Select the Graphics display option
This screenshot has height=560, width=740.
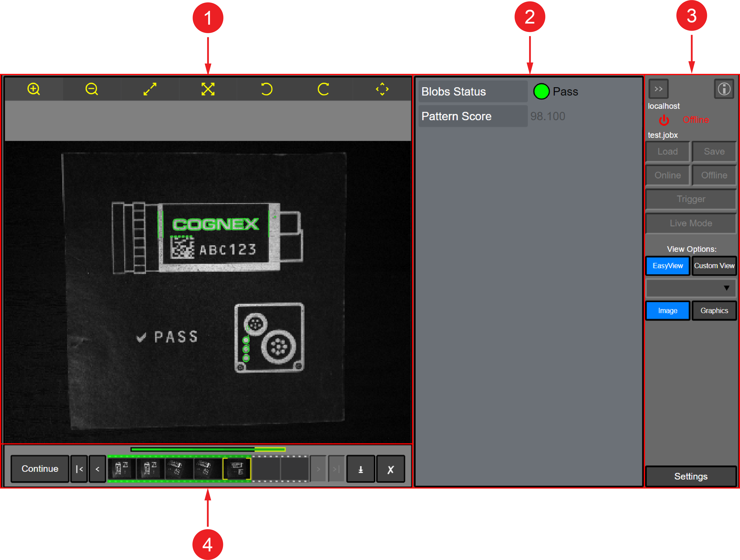[x=714, y=311]
